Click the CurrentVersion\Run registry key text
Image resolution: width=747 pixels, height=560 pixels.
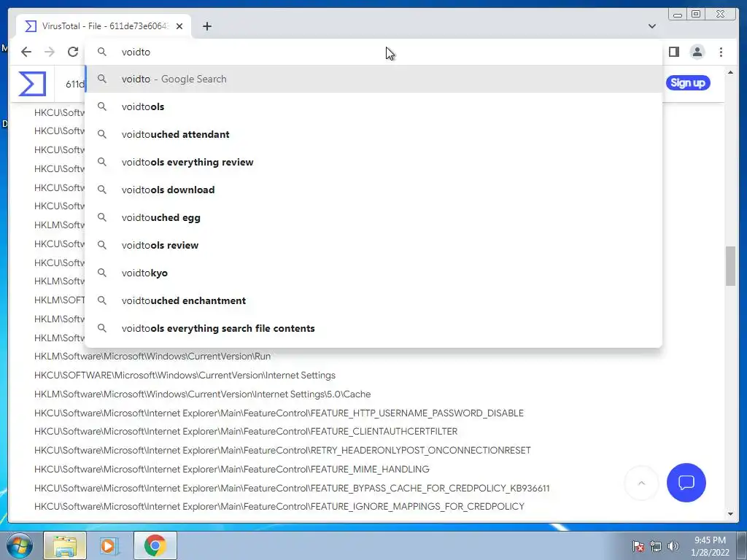coord(152,356)
